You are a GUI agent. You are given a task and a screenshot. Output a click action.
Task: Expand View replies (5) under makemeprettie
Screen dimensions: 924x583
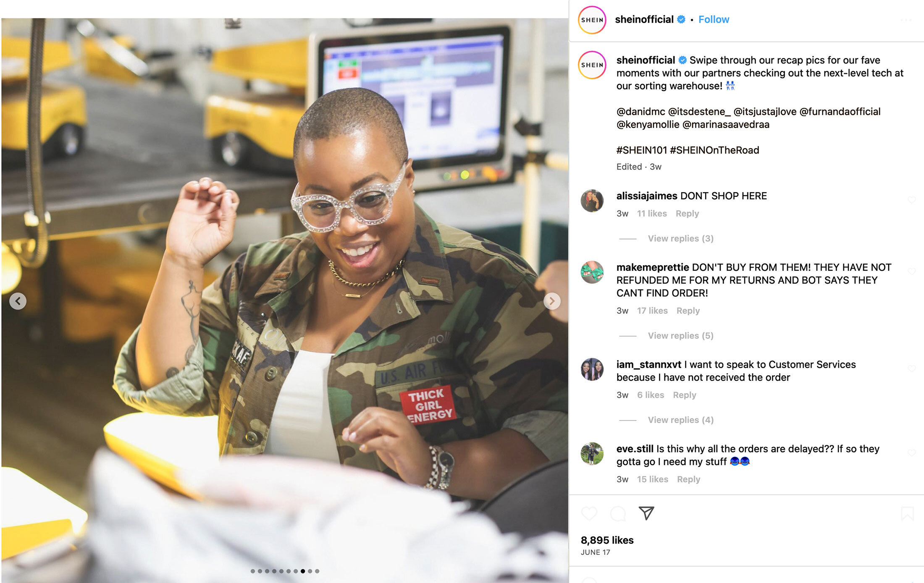tap(680, 336)
